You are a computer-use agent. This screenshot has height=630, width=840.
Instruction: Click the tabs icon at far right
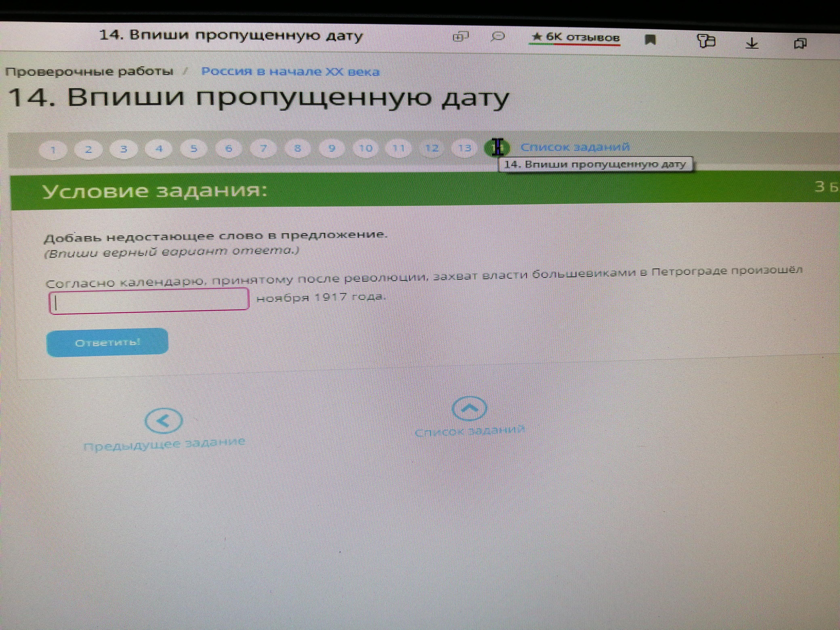[800, 44]
